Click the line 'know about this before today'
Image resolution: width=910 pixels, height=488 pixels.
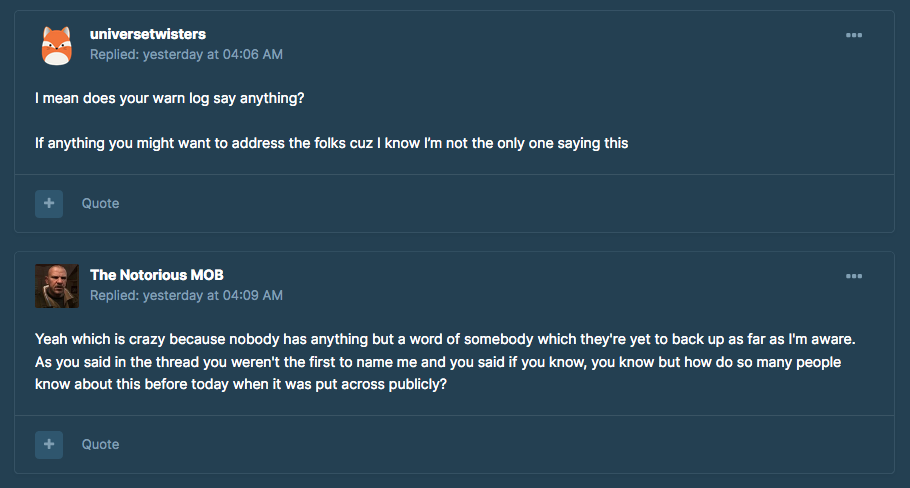(x=241, y=384)
